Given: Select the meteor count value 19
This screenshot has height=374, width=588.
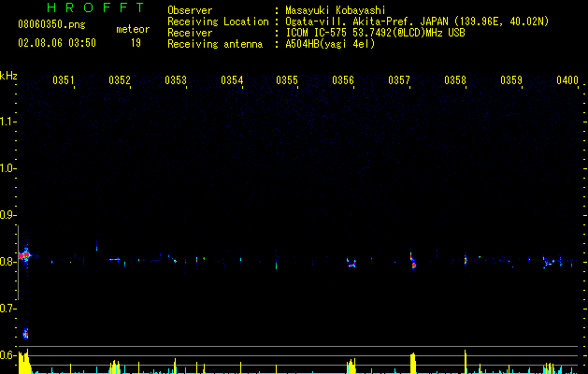Looking at the screenshot, I should pyautogui.click(x=136, y=43).
